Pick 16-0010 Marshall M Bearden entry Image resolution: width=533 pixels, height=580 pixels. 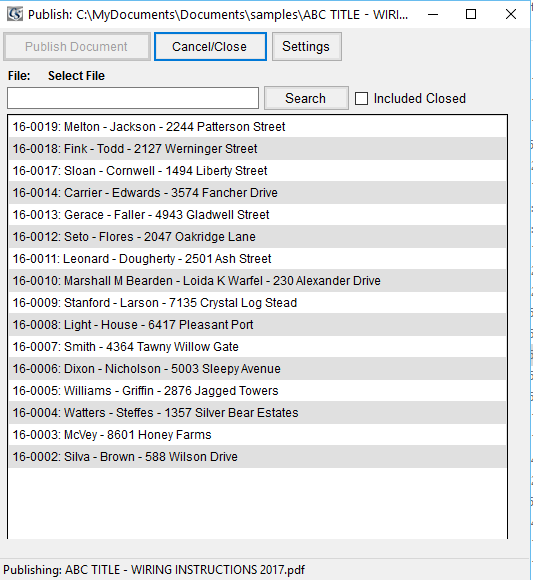(x=257, y=281)
